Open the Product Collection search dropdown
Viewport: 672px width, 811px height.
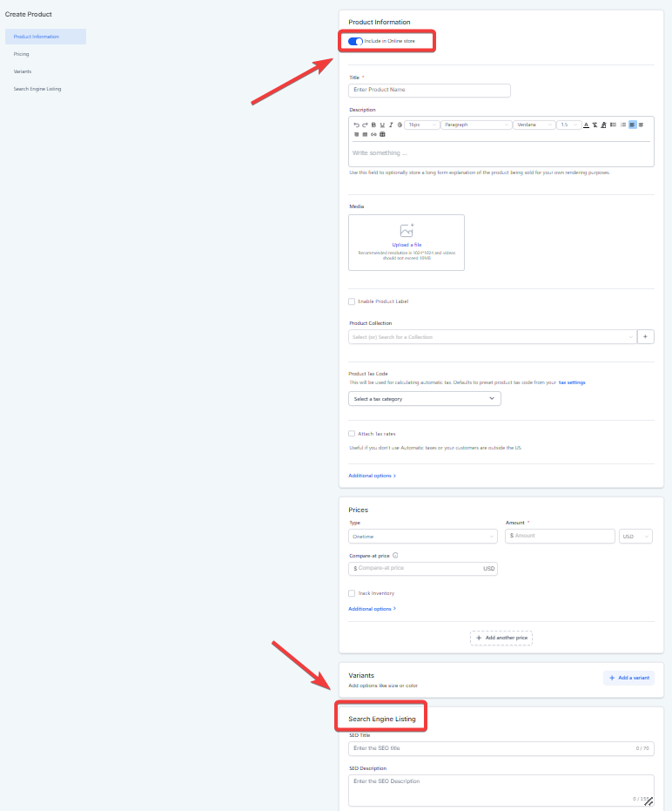(x=493, y=337)
